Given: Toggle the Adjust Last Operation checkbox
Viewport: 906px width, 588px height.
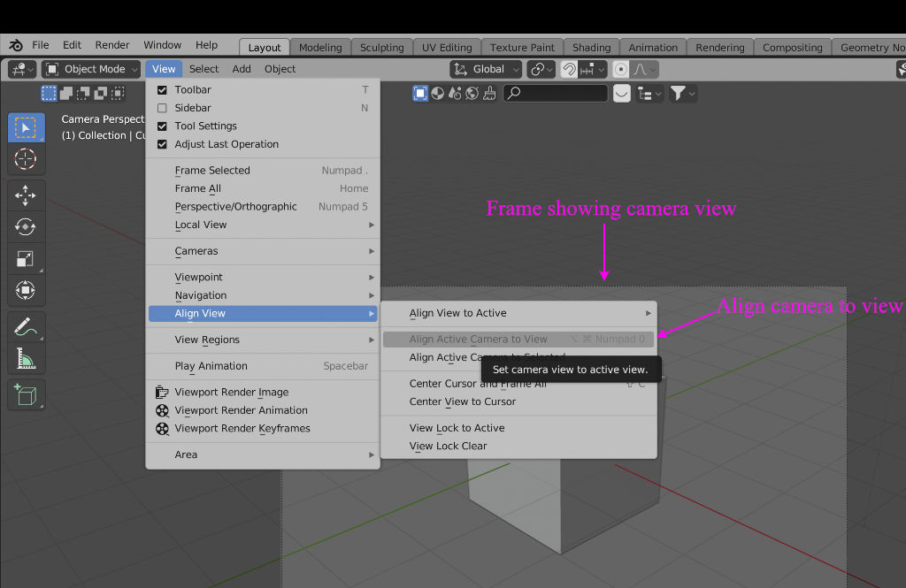Looking at the screenshot, I should click(162, 144).
